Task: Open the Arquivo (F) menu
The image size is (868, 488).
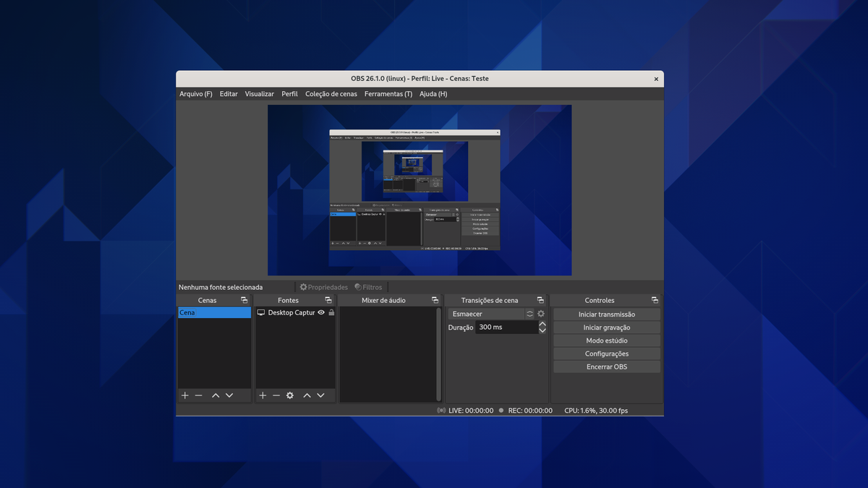Action: tap(196, 94)
